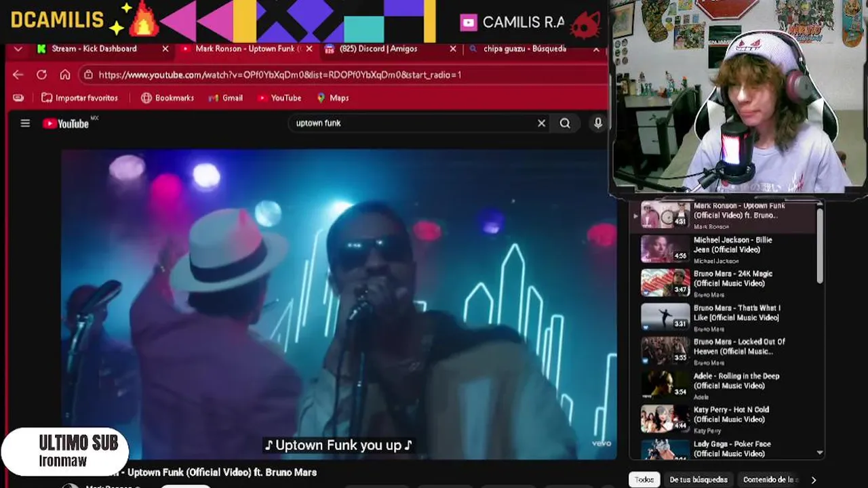Go back with the browser back arrow
868x488 pixels.
point(18,75)
